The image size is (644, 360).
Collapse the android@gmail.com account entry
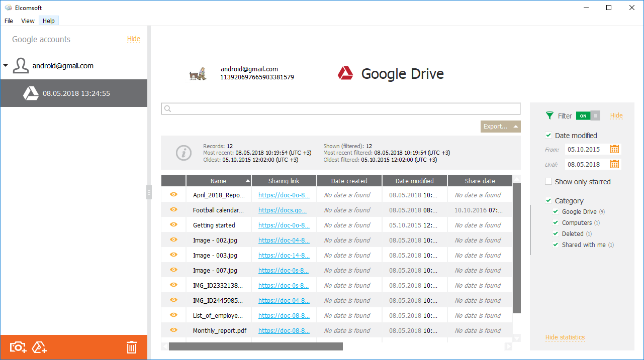pos(5,65)
